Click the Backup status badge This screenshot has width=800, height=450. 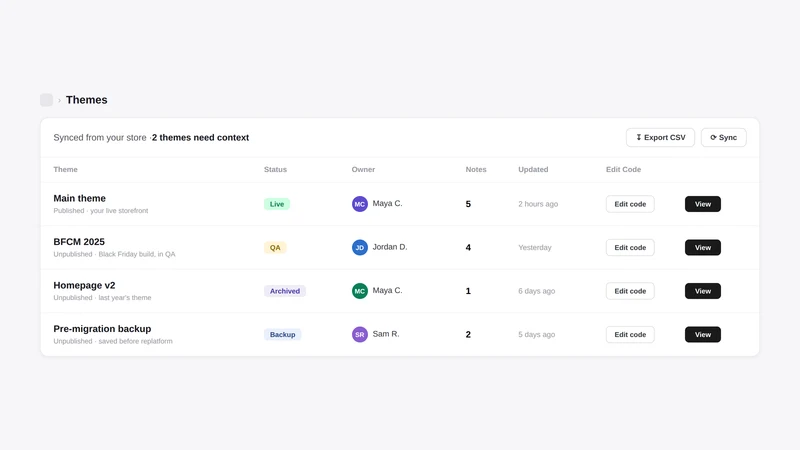click(282, 335)
